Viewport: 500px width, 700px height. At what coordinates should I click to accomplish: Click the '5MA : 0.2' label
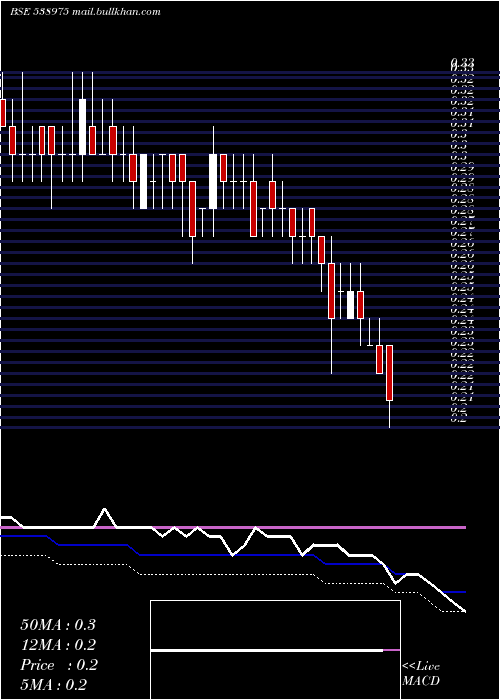coord(54,684)
